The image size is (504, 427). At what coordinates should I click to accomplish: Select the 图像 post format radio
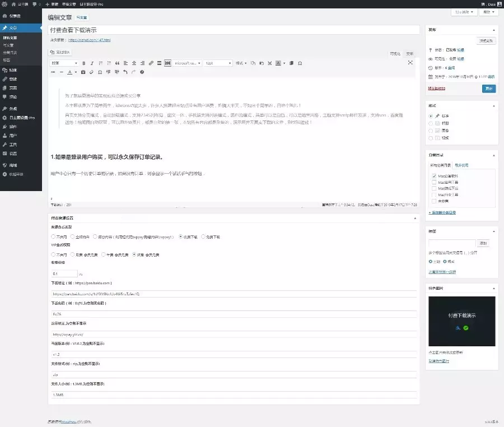point(430,130)
